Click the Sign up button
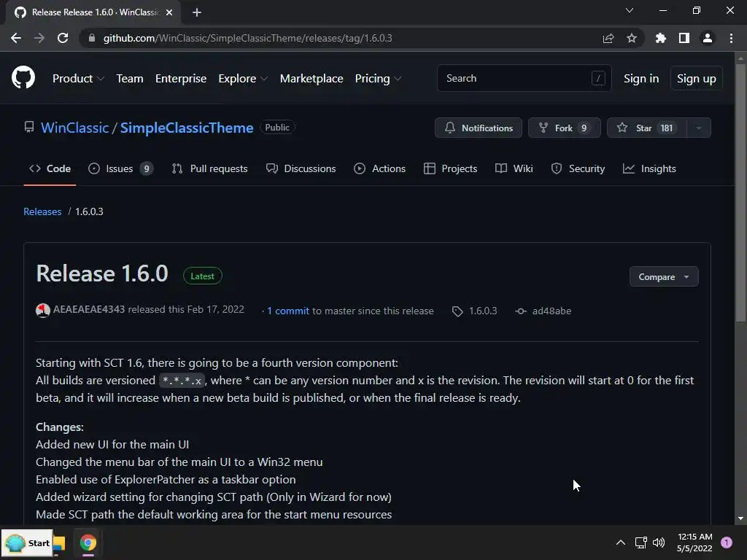This screenshot has width=747, height=560. pos(696,79)
